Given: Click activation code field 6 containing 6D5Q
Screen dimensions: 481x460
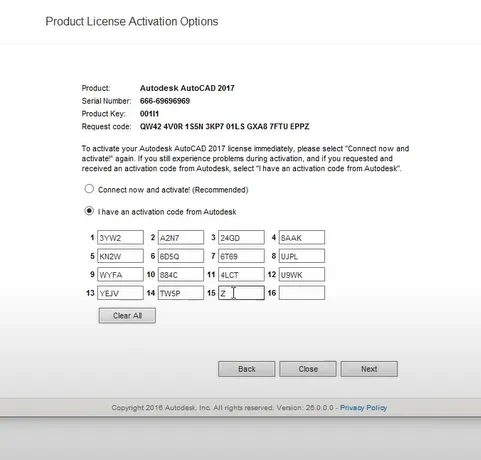Looking at the screenshot, I should [x=181, y=256].
